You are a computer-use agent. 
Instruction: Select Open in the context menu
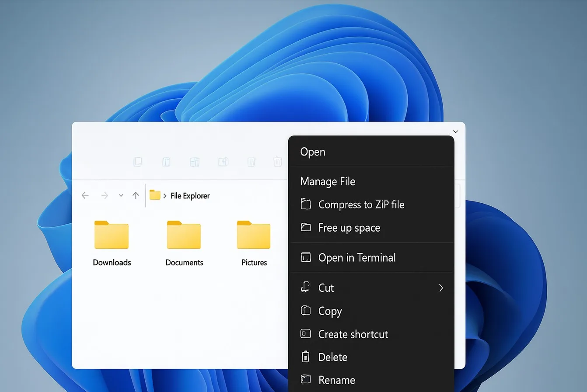(x=313, y=152)
